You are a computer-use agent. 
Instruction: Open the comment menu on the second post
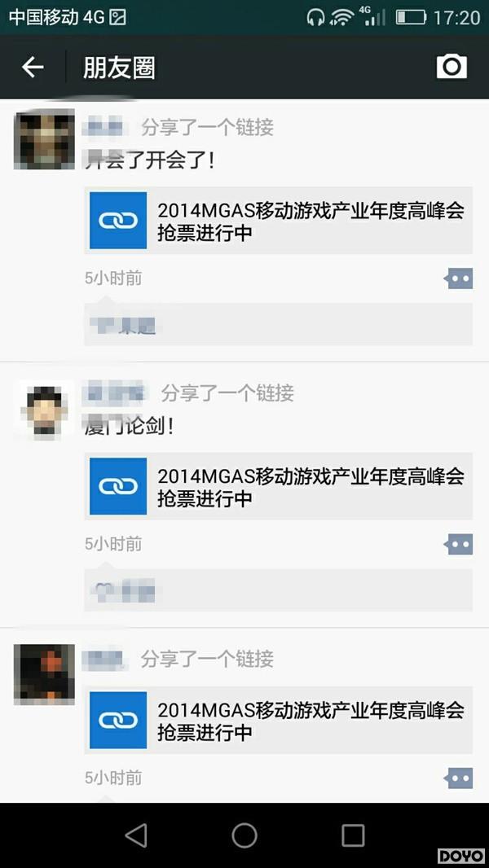[459, 545]
